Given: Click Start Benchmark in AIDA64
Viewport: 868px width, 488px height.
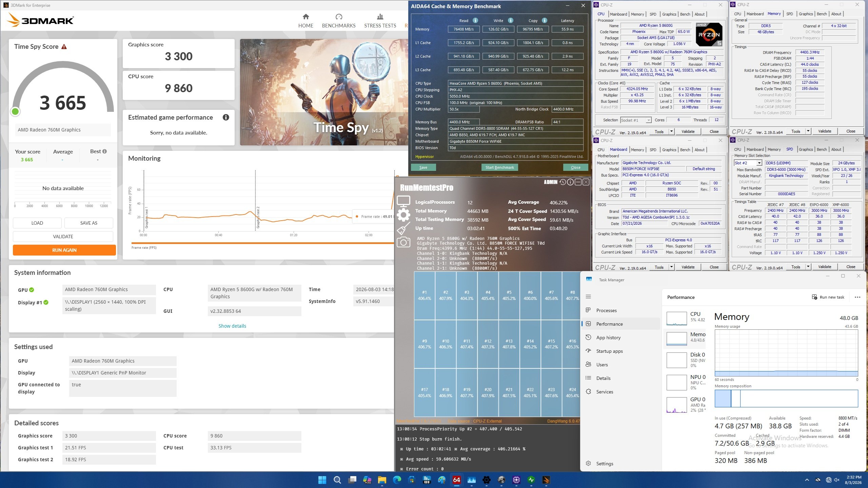Looking at the screenshot, I should (x=499, y=167).
